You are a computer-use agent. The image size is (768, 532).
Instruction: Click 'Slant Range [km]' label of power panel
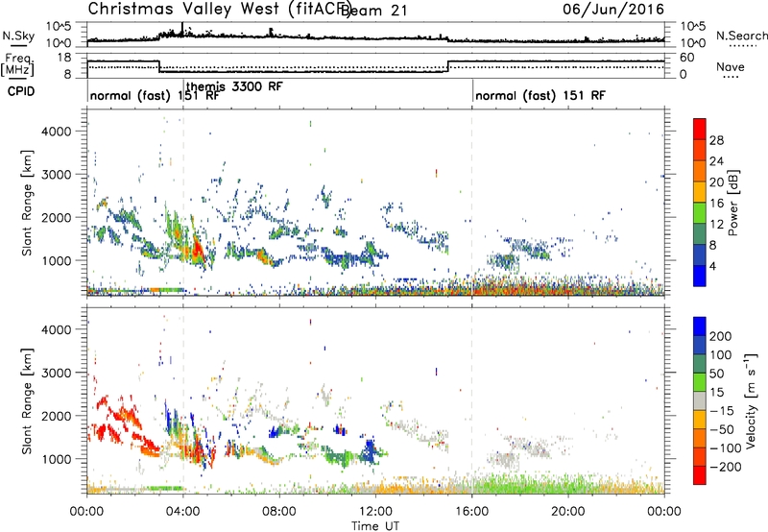[27, 203]
